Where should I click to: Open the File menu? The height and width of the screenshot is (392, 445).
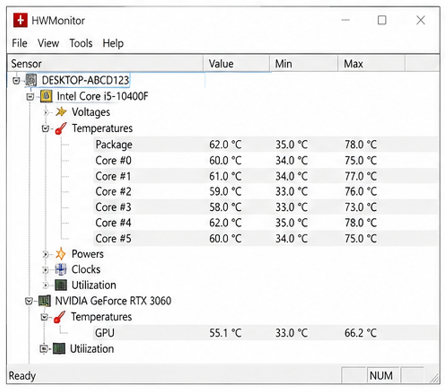click(x=19, y=43)
